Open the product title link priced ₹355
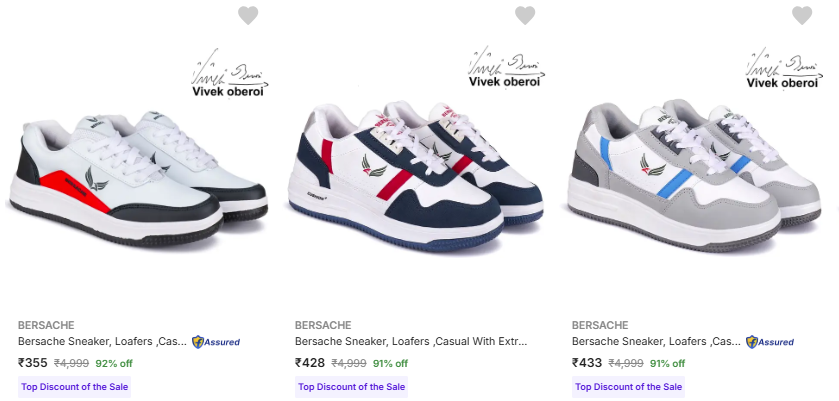Viewport: 839px width, 401px height. 102,342
